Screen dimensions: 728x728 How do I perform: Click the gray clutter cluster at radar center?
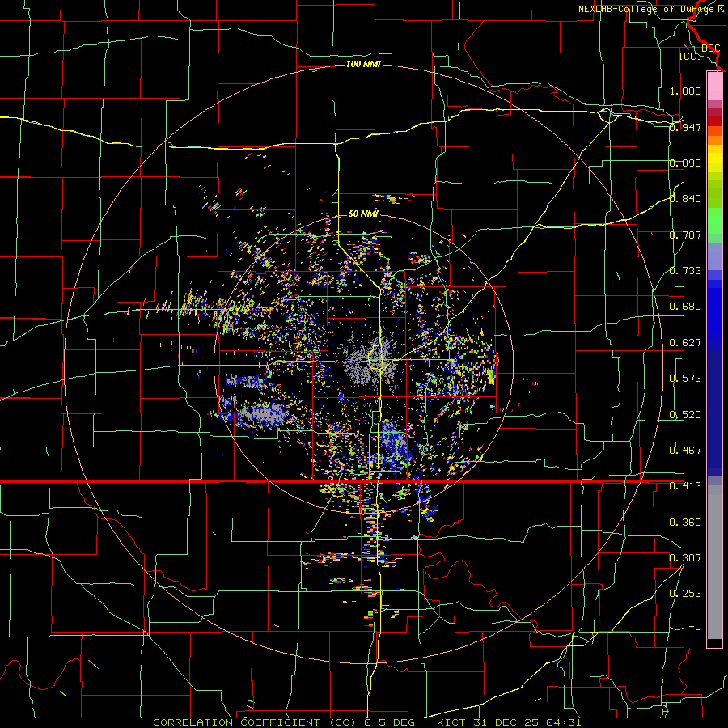pos(371,362)
